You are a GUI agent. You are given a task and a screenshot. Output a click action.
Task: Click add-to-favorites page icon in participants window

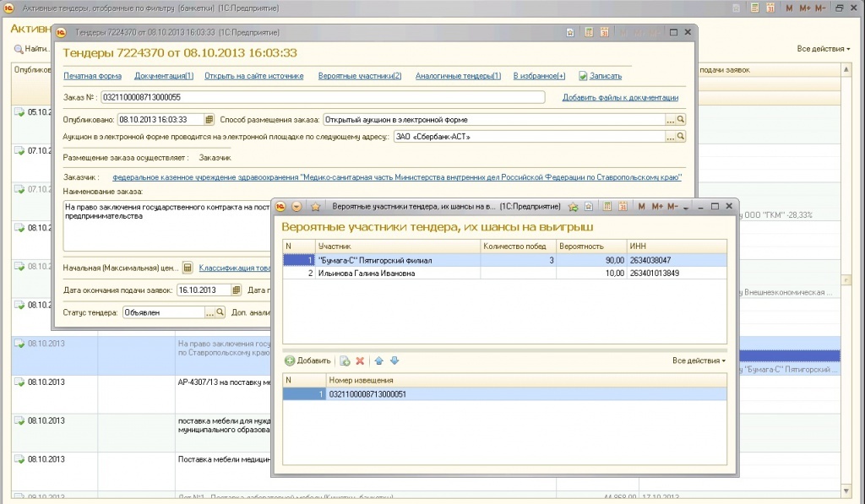(589, 207)
